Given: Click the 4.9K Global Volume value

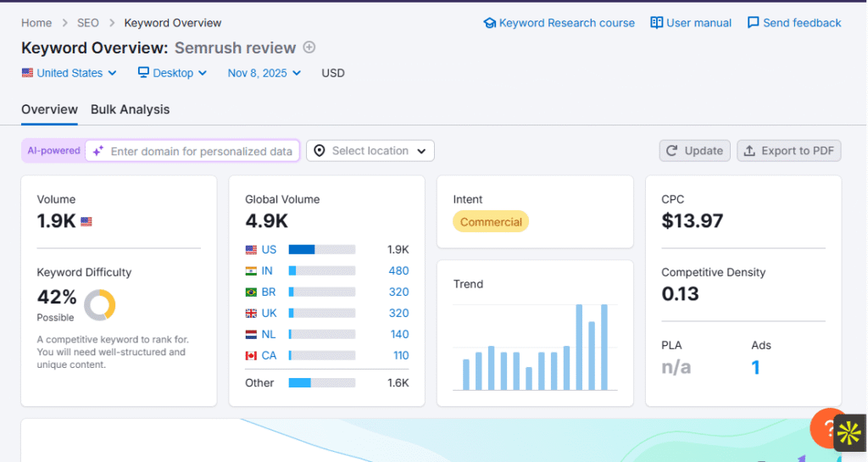Looking at the screenshot, I should (266, 220).
